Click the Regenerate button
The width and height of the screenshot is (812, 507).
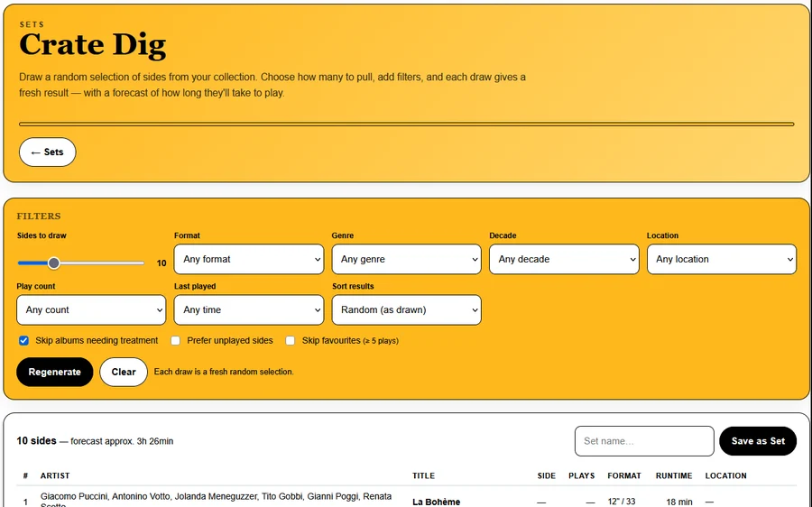[x=55, y=372]
